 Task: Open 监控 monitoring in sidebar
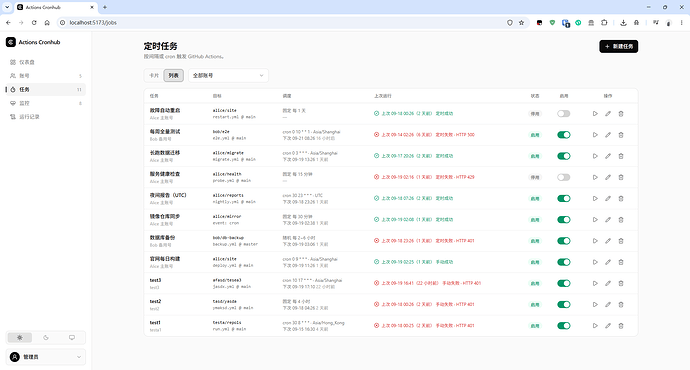point(46,103)
